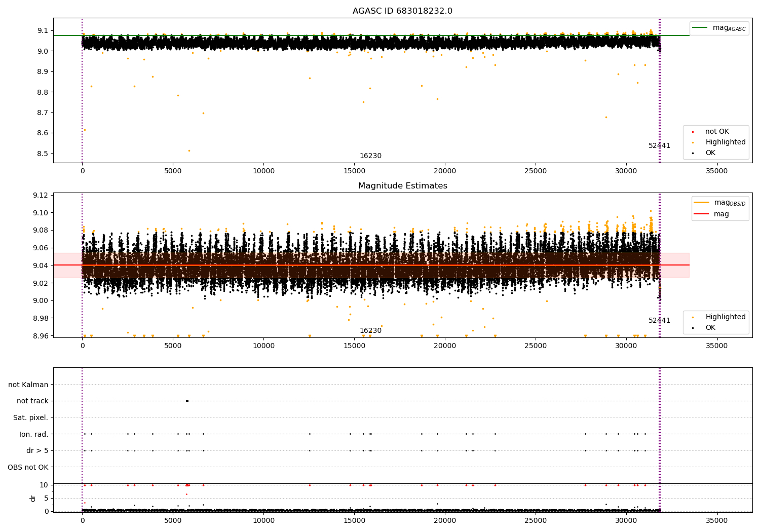Click 'OK' legend entry in Magnitude Estimates plot
The width and height of the screenshot is (760, 532).
(710, 328)
